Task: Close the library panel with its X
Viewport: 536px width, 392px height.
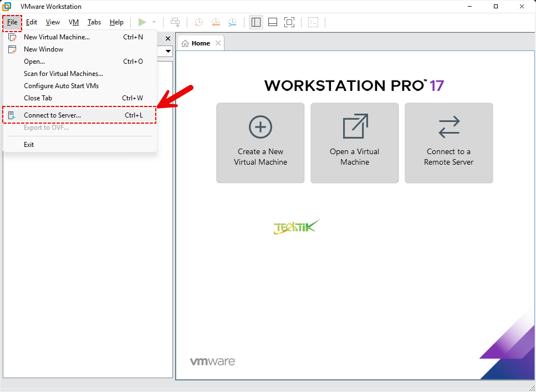Action: (x=167, y=39)
